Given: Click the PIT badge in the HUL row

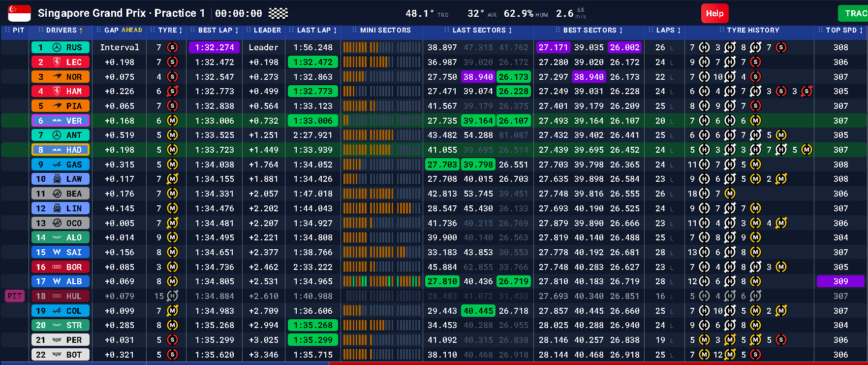Looking at the screenshot, I should pos(15,296).
